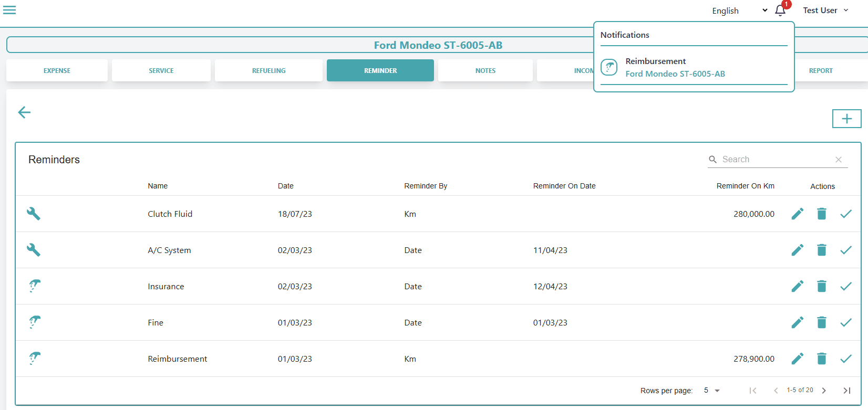868x410 pixels.
Task: Click the notification bell icon
Action: point(780,11)
